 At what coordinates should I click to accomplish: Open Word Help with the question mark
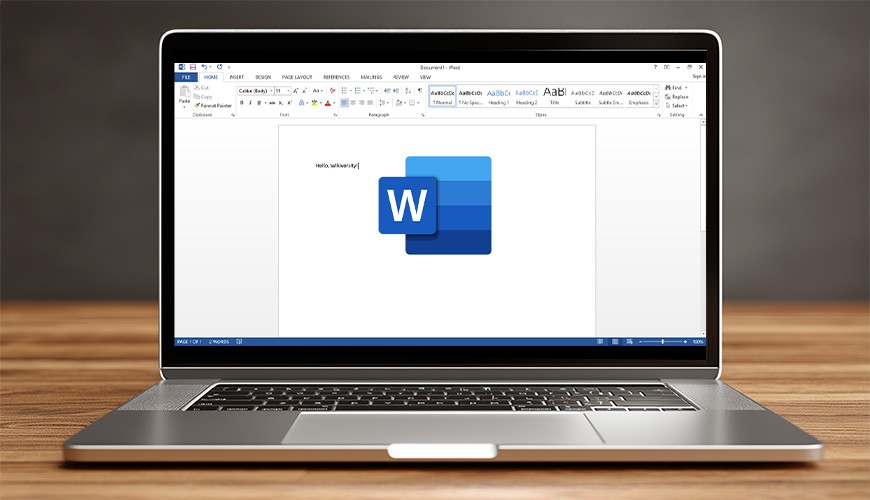[655, 67]
